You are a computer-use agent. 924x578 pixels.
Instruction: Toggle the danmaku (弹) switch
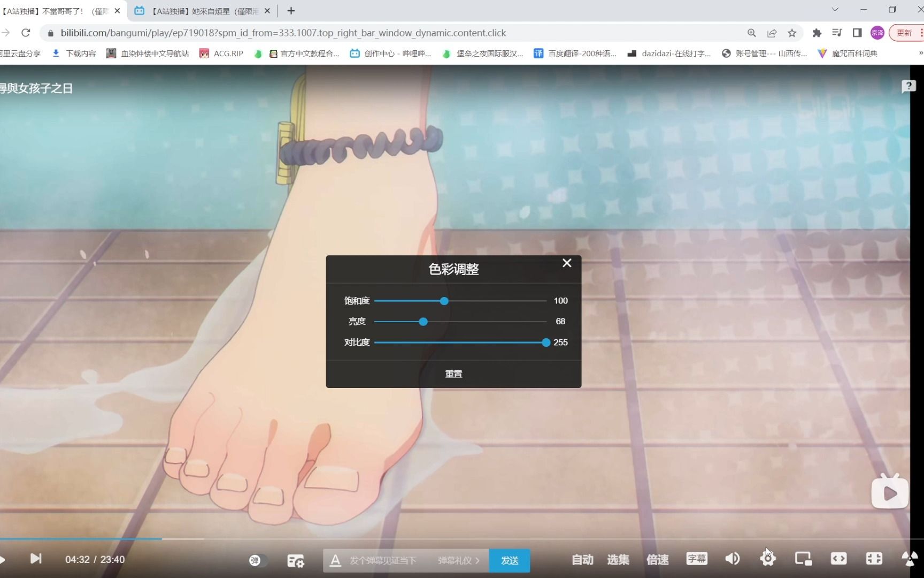point(258,560)
